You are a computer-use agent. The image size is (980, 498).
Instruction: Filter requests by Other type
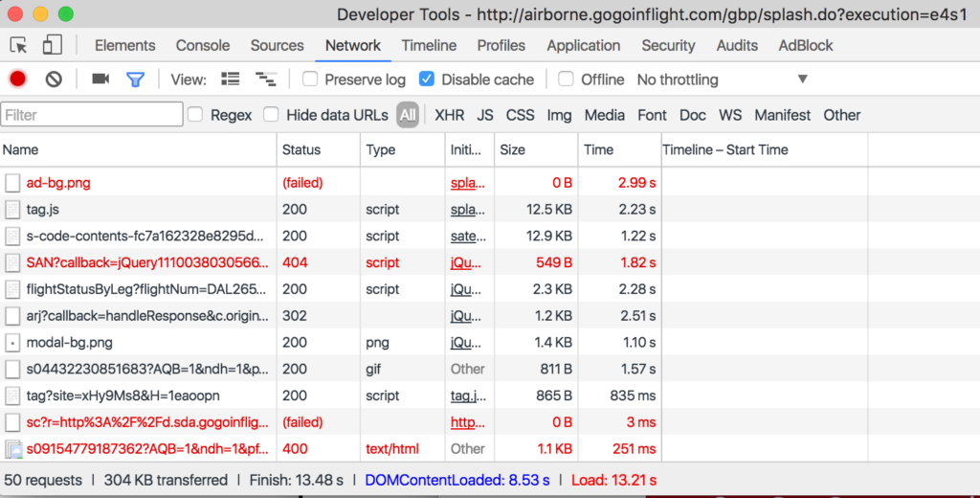pos(842,115)
